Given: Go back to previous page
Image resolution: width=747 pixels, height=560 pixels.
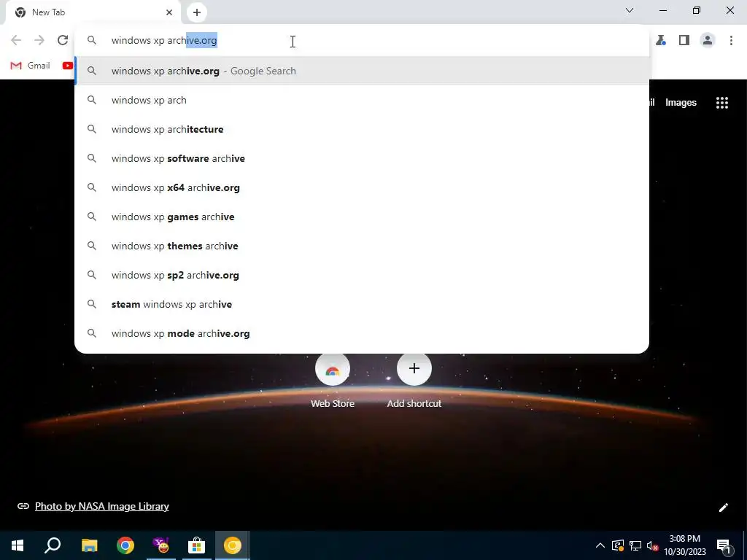Looking at the screenshot, I should pos(16,41).
